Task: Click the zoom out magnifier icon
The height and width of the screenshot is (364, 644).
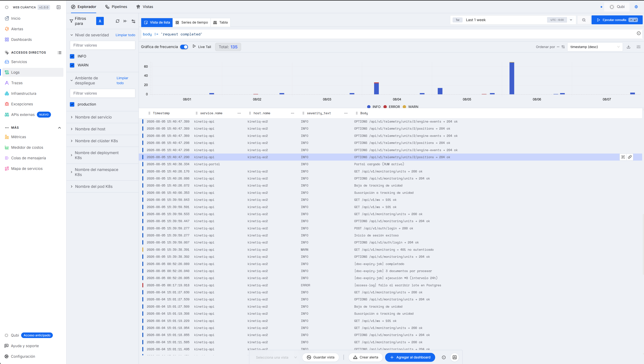Action: [584, 20]
